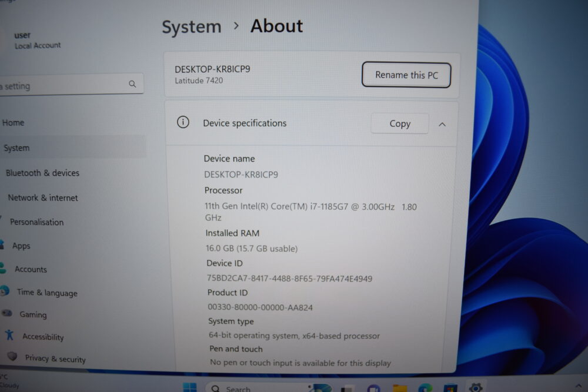This screenshot has width=588, height=392.
Task: Open the Windows Start button
Action: click(190, 387)
